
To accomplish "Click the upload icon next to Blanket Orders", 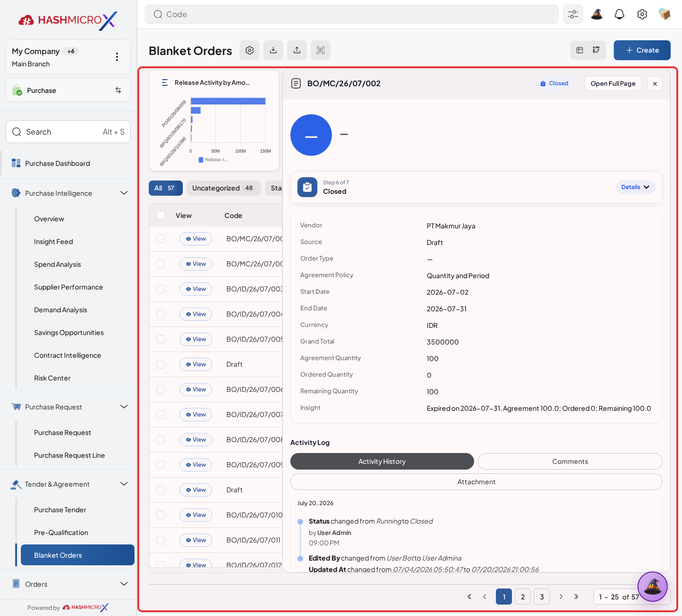I will tap(297, 50).
